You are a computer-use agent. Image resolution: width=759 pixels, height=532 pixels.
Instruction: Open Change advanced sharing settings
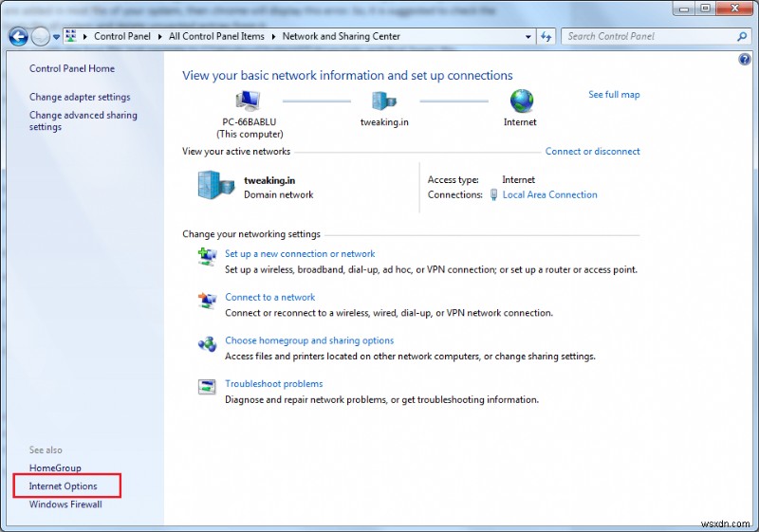pos(83,121)
